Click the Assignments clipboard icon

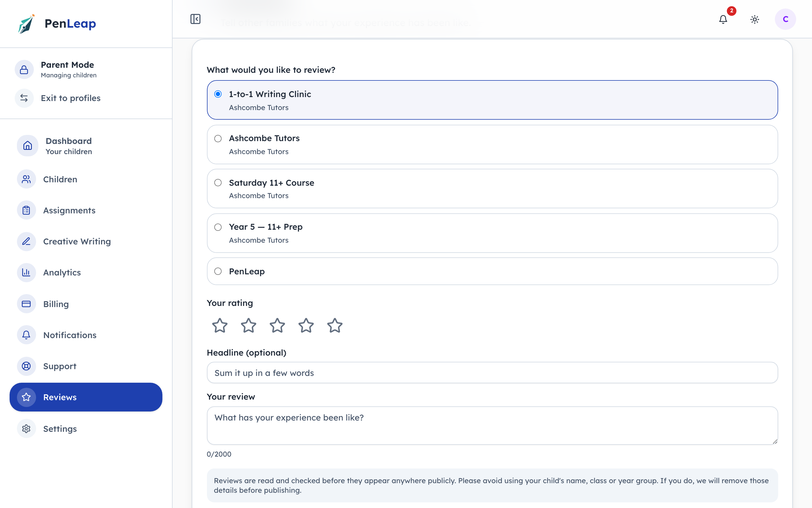pos(26,210)
